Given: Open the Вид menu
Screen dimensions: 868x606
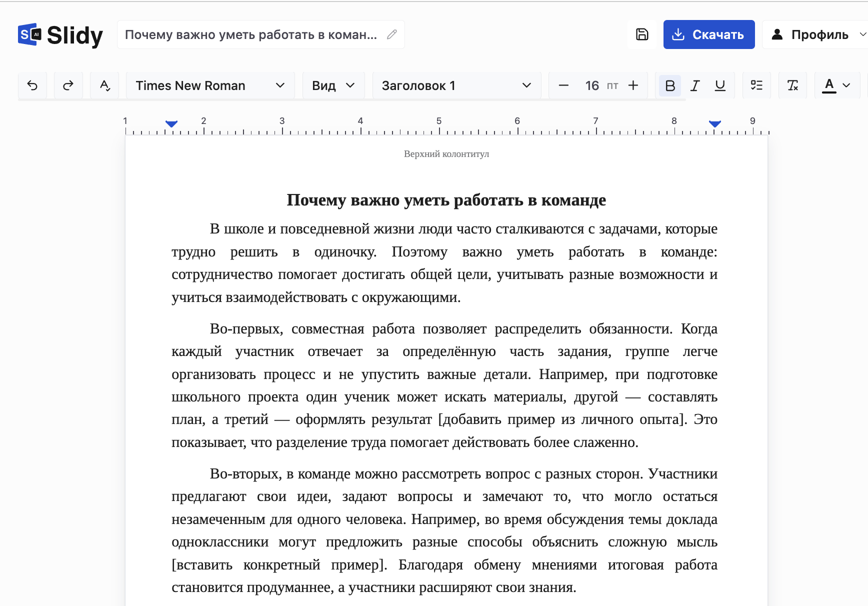Looking at the screenshot, I should (x=333, y=85).
